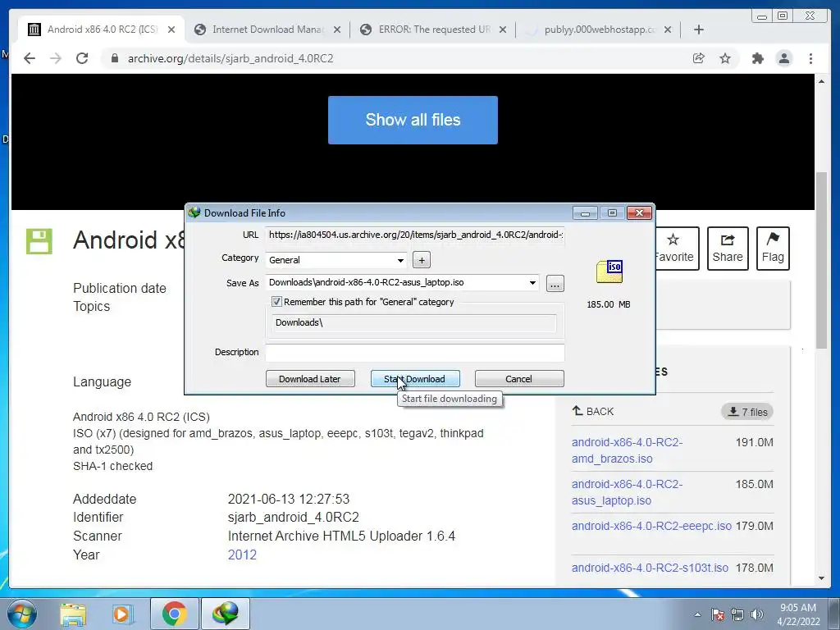The width and height of the screenshot is (840, 630).
Task: Click the network tray icon
Action: 737,614
